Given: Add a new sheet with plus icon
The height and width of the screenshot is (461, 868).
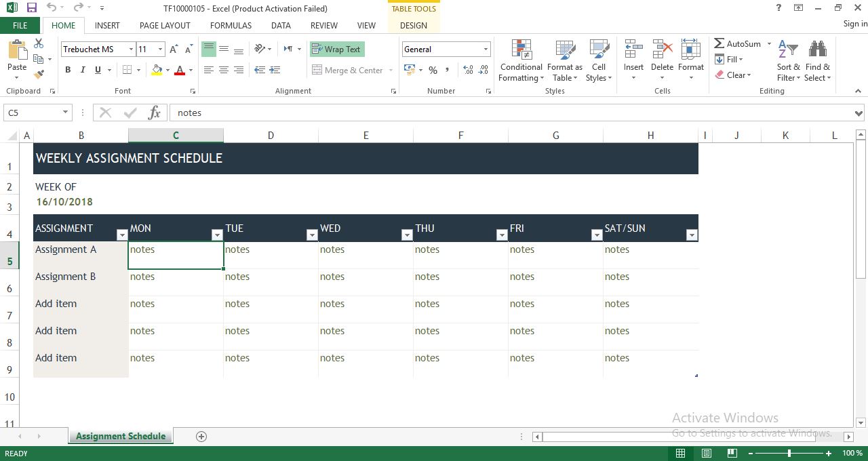Looking at the screenshot, I should pyautogui.click(x=201, y=436).
